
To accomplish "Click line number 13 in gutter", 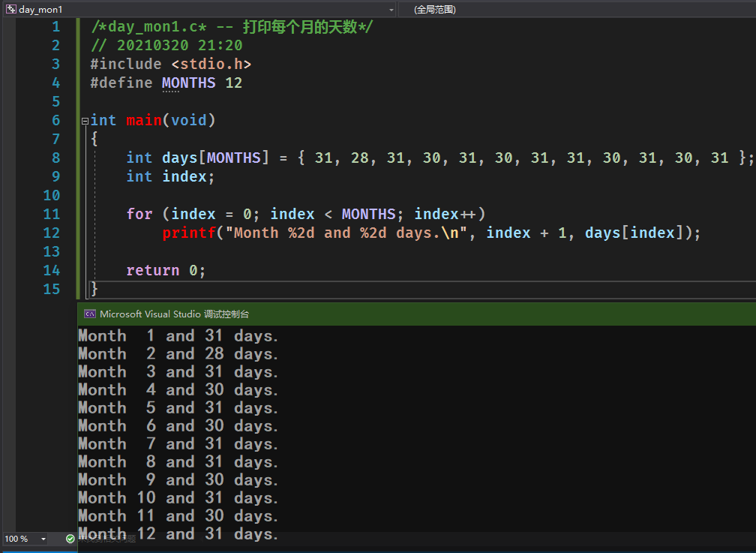I will point(52,251).
